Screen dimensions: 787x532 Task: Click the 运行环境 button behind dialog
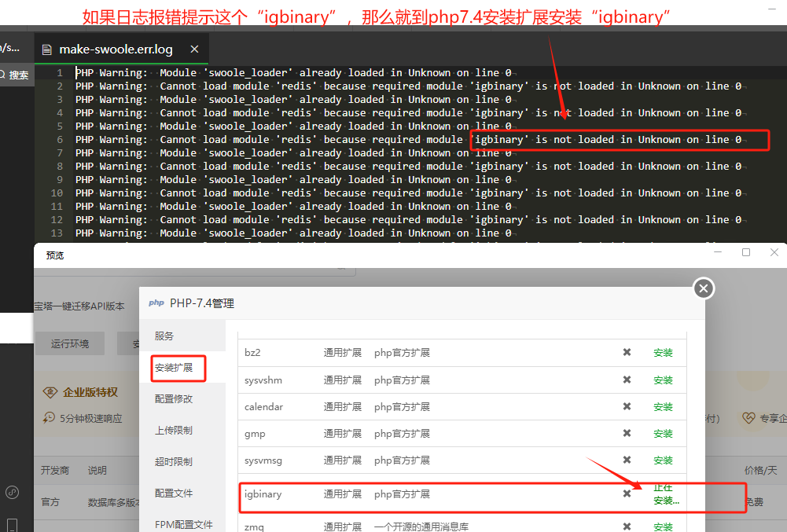[70, 343]
